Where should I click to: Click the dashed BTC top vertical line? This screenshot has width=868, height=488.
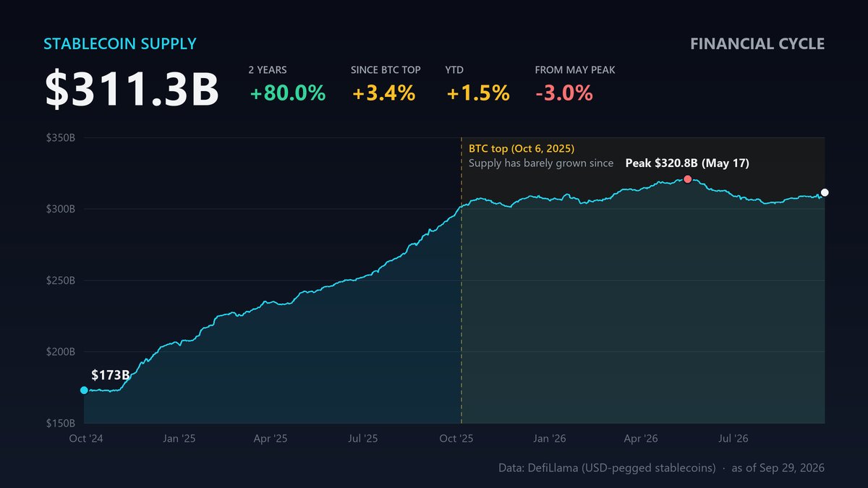point(461,281)
